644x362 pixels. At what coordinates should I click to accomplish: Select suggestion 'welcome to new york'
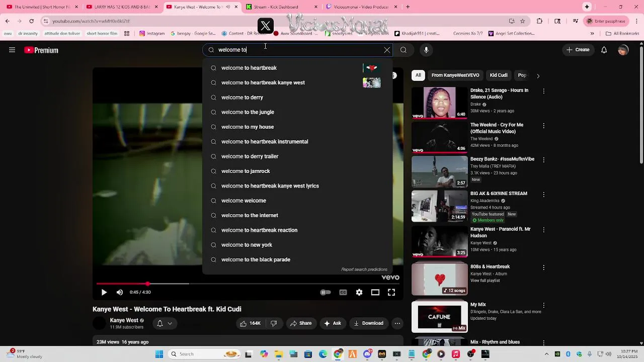pyautogui.click(x=297, y=245)
